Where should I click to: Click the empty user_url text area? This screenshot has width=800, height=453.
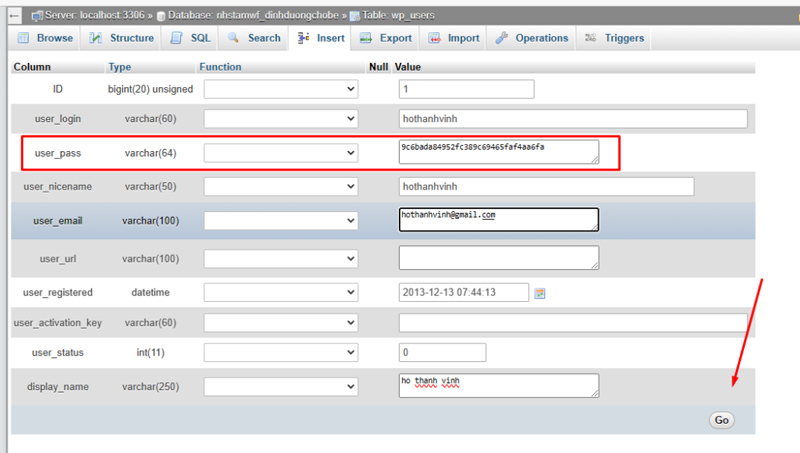coord(499,258)
